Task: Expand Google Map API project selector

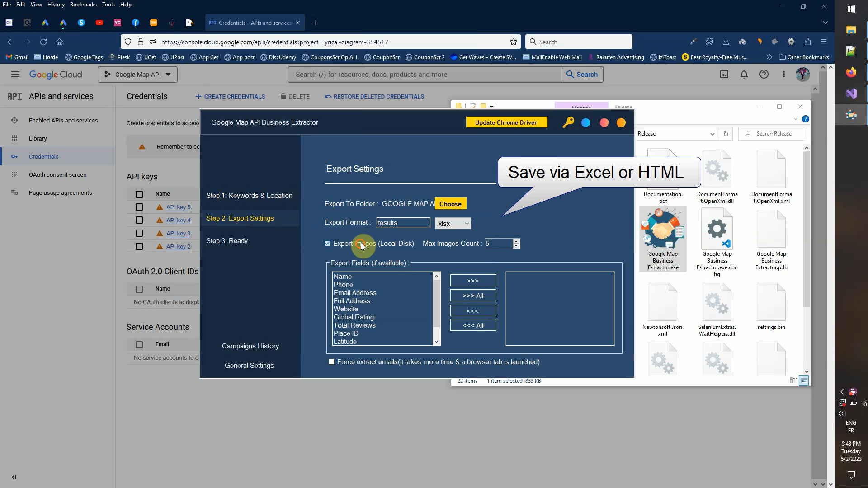Action: (x=137, y=75)
